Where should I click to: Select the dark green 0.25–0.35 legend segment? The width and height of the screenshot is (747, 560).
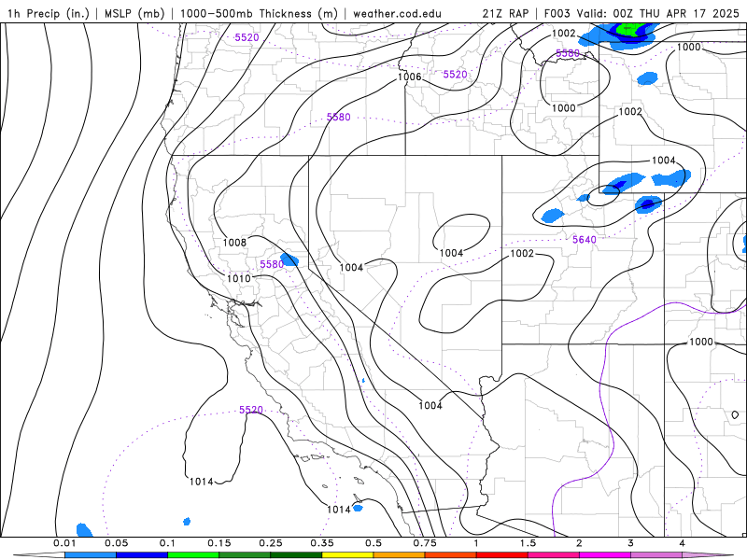point(296,554)
